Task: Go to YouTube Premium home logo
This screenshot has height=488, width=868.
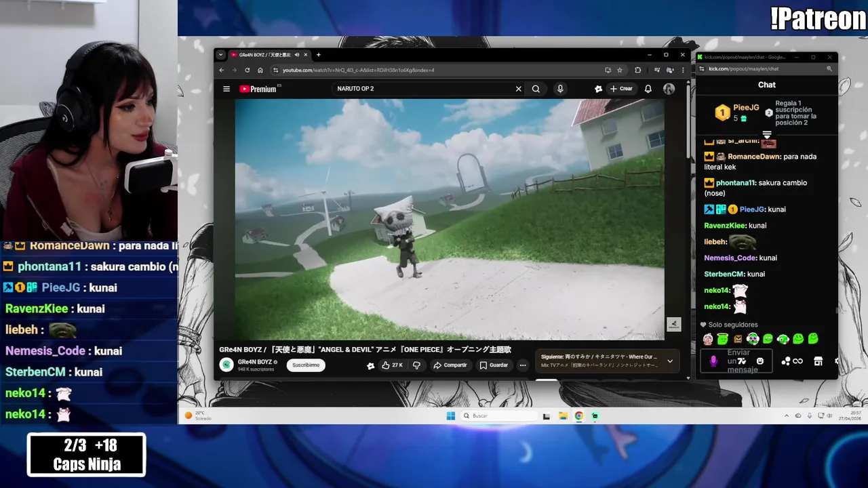Action: pyautogui.click(x=258, y=89)
